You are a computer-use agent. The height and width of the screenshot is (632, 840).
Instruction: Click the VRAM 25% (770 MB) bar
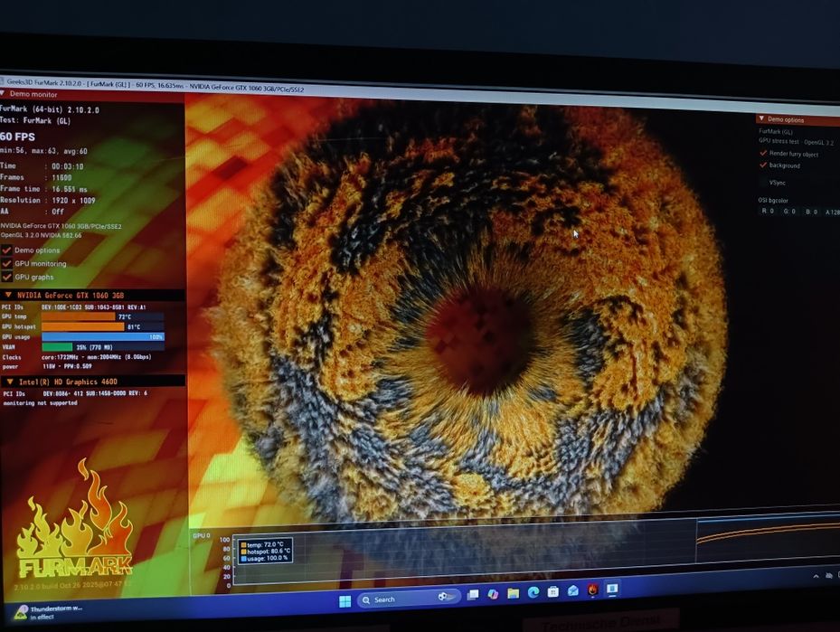pyautogui.click(x=103, y=347)
